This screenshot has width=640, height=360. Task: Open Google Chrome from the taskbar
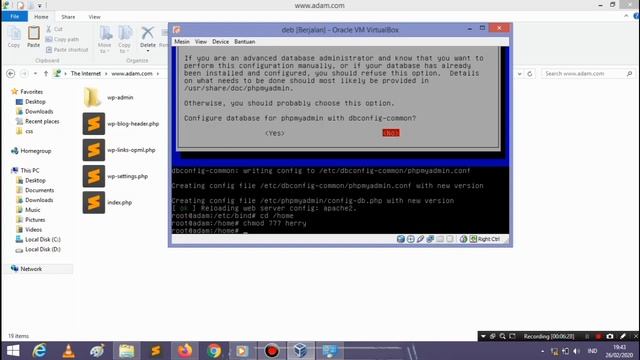214,351
